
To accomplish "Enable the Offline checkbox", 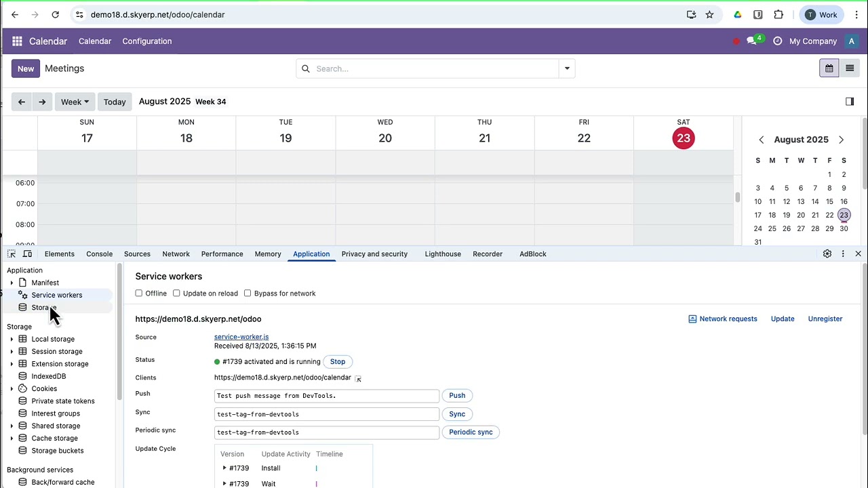I will click(x=139, y=293).
